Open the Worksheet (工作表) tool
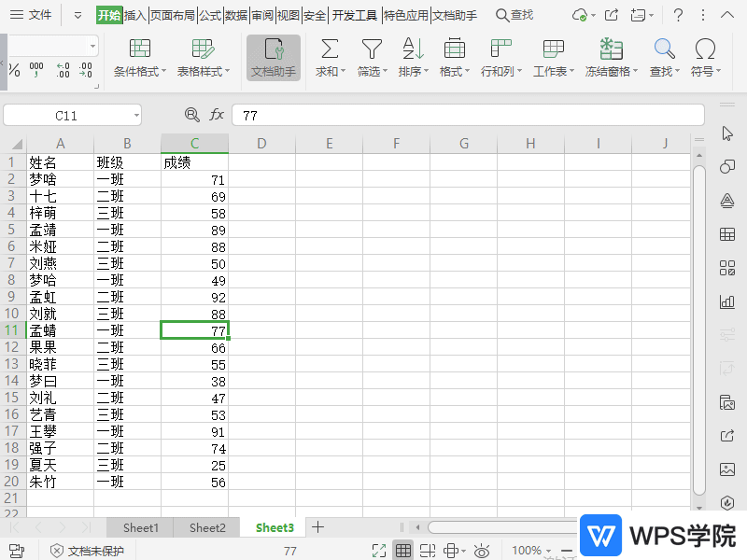 pyautogui.click(x=553, y=58)
